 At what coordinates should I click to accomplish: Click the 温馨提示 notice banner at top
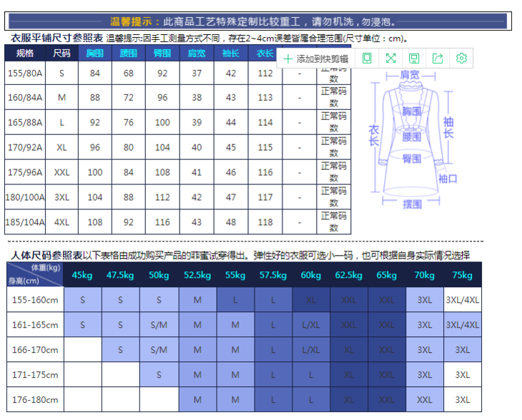(256, 22)
